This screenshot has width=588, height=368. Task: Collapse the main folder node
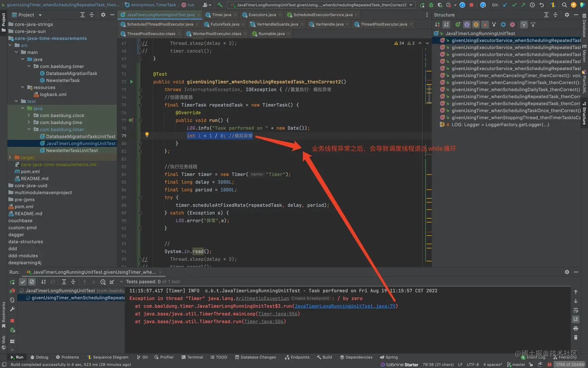click(16, 52)
